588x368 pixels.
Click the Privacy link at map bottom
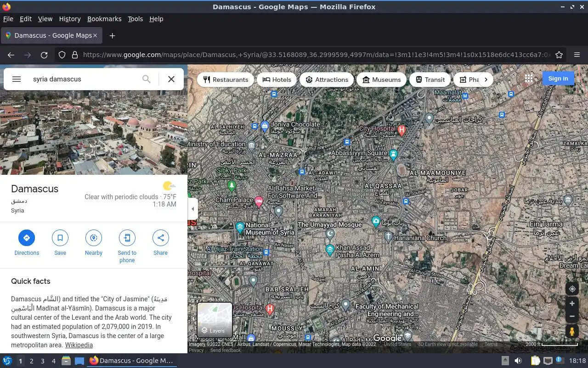coord(196,350)
